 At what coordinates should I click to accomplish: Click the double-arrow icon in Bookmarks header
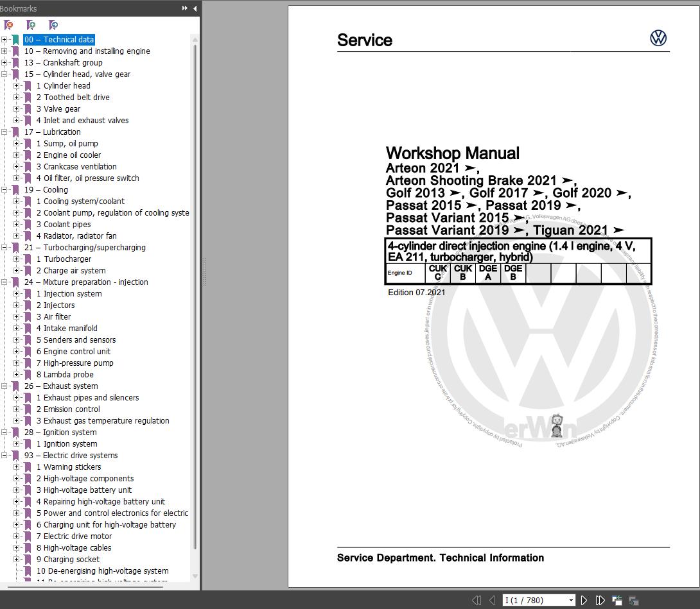click(184, 8)
